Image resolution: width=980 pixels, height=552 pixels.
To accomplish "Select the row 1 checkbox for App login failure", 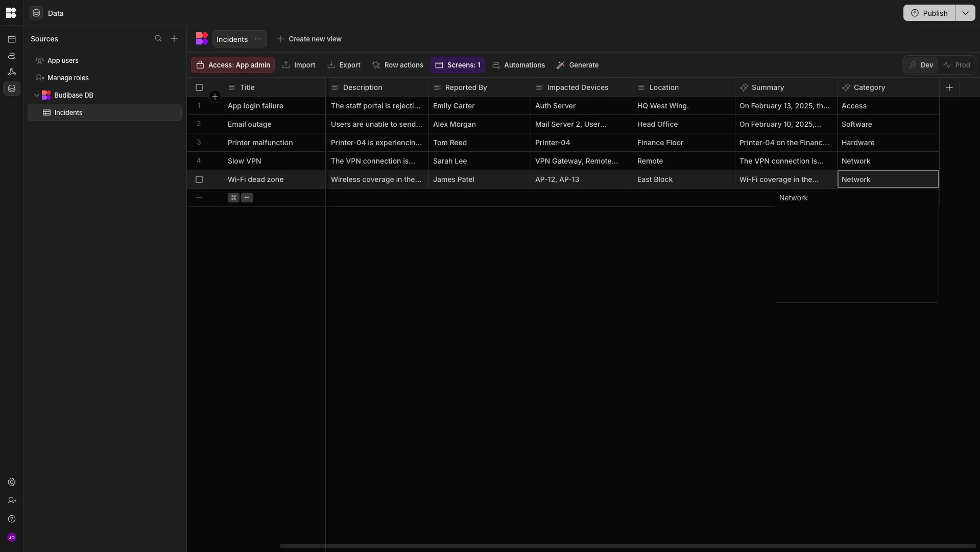I will point(199,106).
